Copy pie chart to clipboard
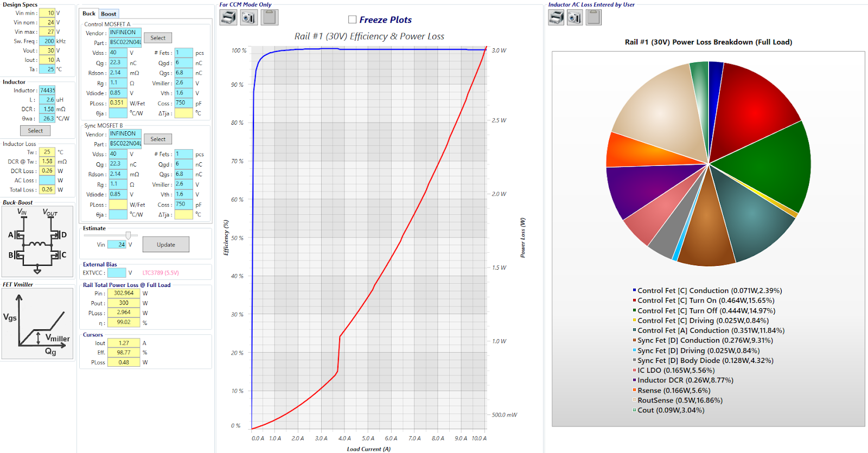This screenshot has height=453, width=868. (593, 17)
